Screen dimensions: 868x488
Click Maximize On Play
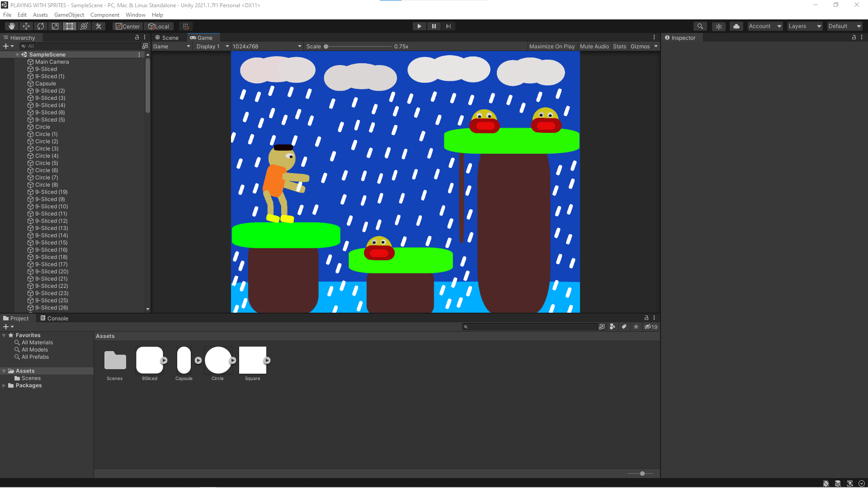click(552, 46)
